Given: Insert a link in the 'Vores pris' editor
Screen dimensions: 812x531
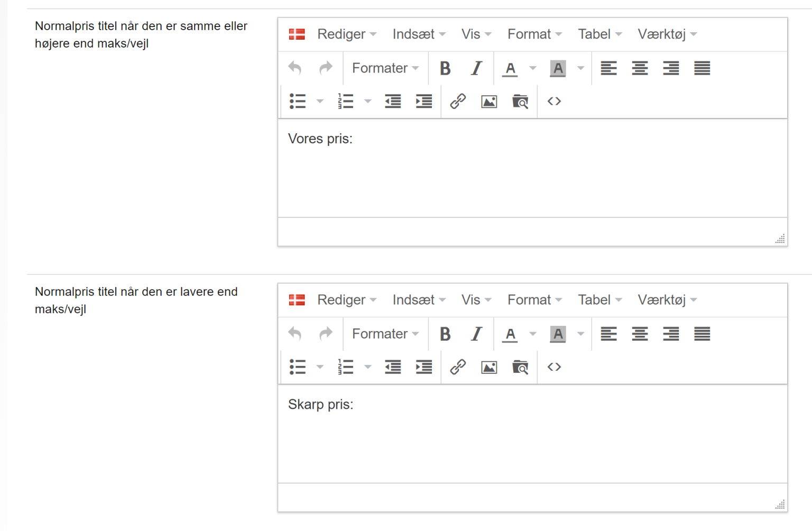Looking at the screenshot, I should click(458, 101).
